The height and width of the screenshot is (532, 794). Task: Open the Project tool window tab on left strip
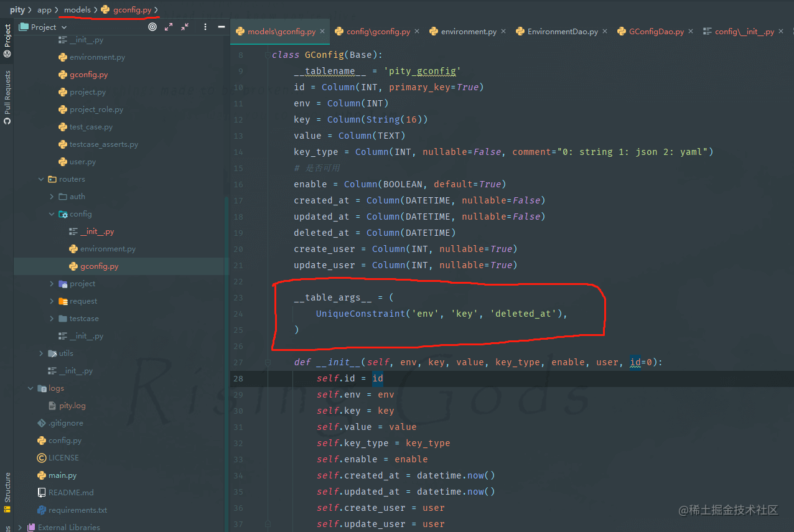(x=7, y=41)
